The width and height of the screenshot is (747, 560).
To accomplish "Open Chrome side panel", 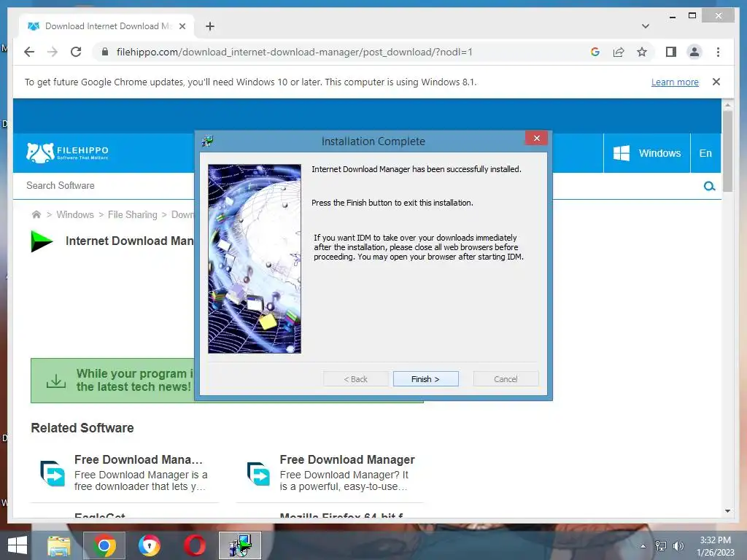I will (671, 52).
